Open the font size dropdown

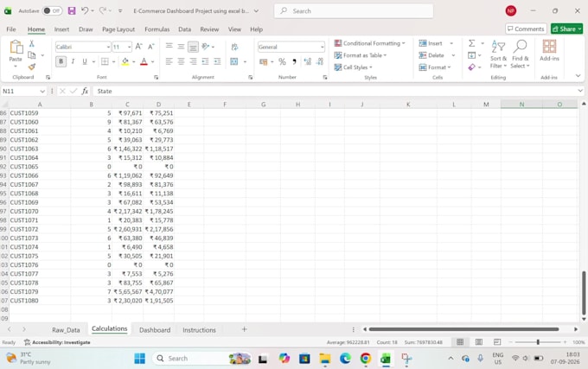click(x=130, y=47)
